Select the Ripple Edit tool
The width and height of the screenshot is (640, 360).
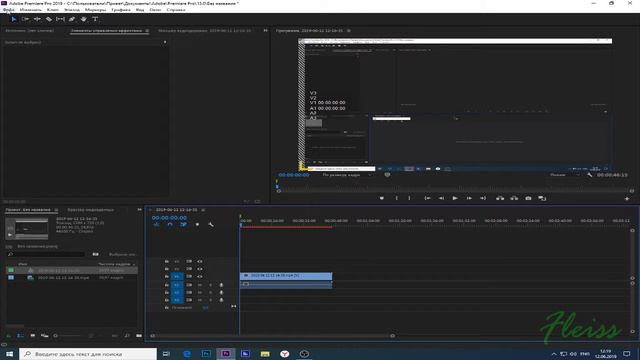pyautogui.click(x=37, y=19)
